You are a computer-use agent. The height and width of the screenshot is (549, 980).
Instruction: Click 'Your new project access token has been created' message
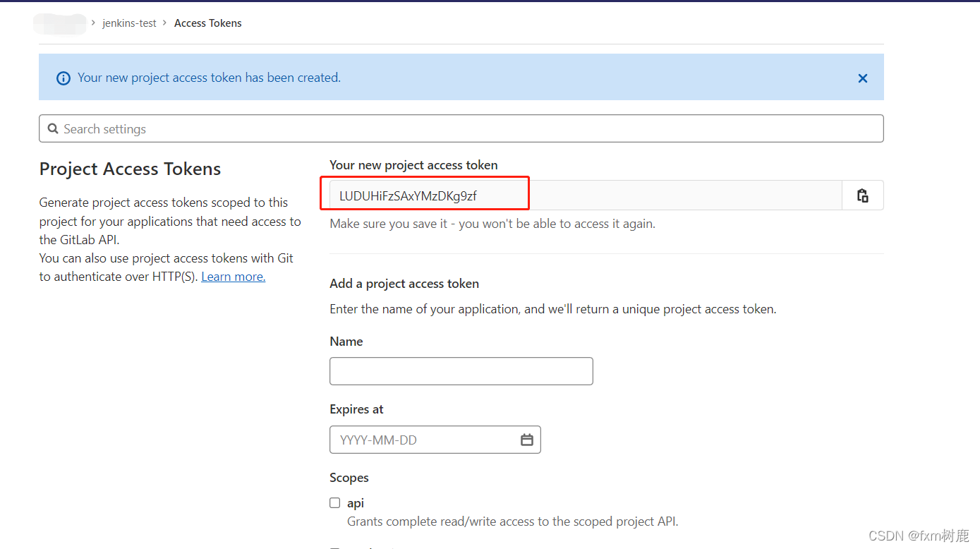[x=209, y=78]
